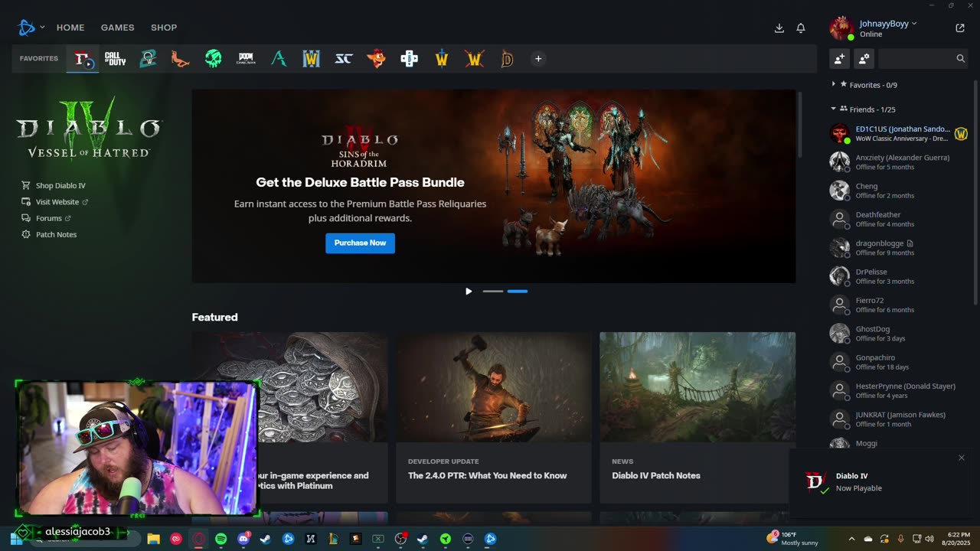980x551 pixels.
Task: Select Warcraft Rumble crossed-swords icon
Action: (475, 59)
